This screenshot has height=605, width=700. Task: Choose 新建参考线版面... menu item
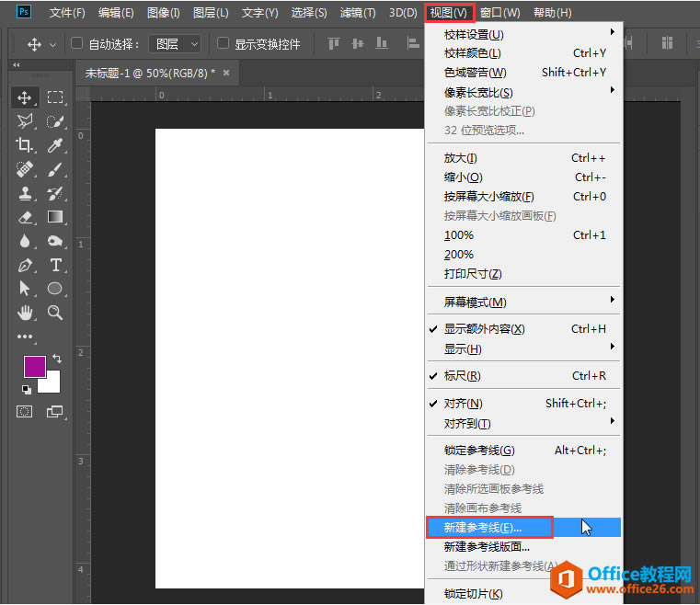click(x=523, y=546)
